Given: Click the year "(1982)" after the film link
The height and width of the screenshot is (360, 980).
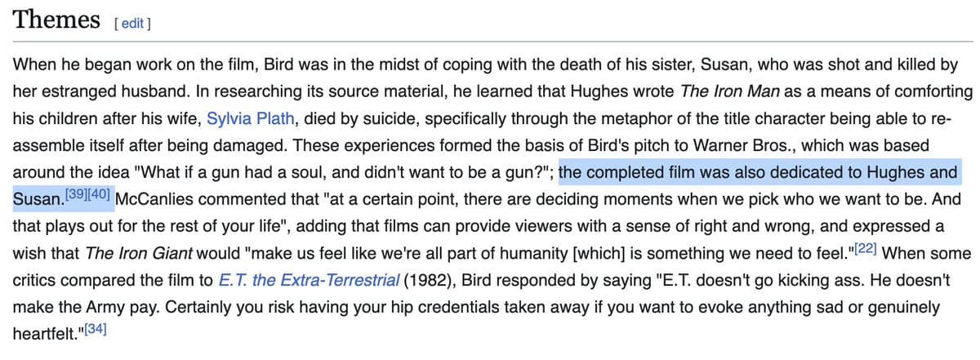Looking at the screenshot, I should (428, 280).
